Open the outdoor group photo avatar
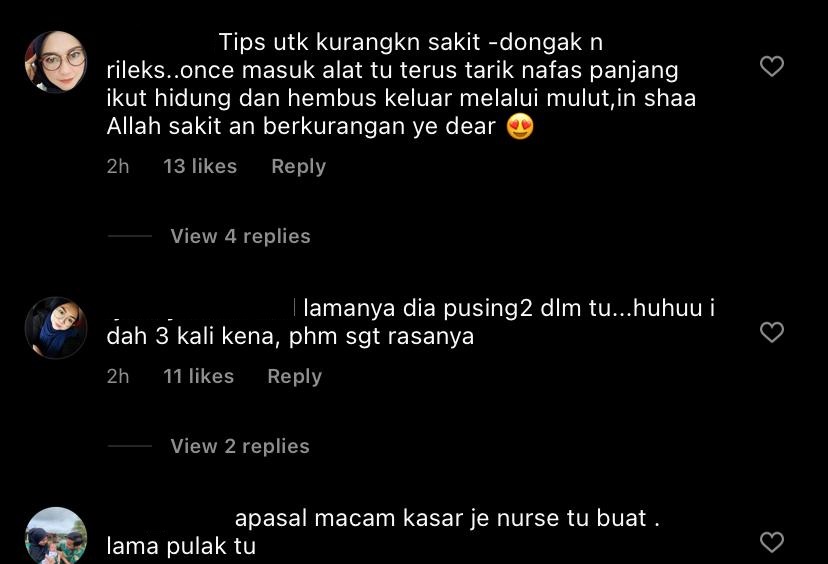This screenshot has width=828, height=564. [x=56, y=535]
